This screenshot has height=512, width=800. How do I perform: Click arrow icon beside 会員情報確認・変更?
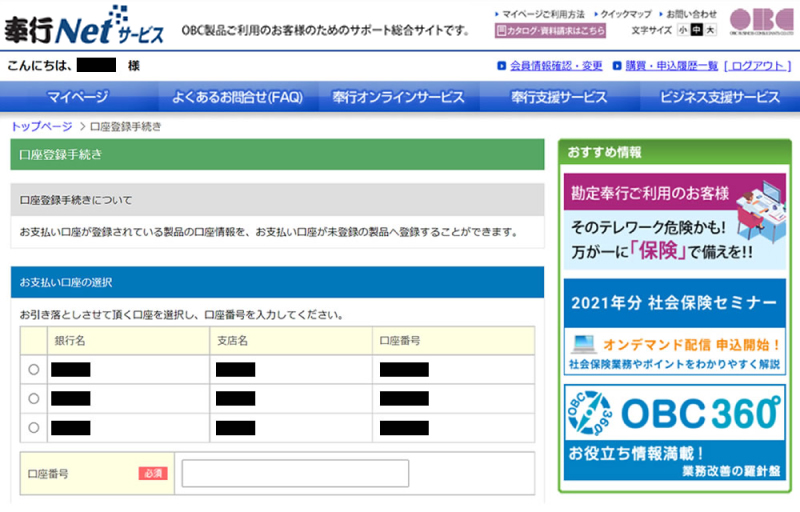click(502, 66)
